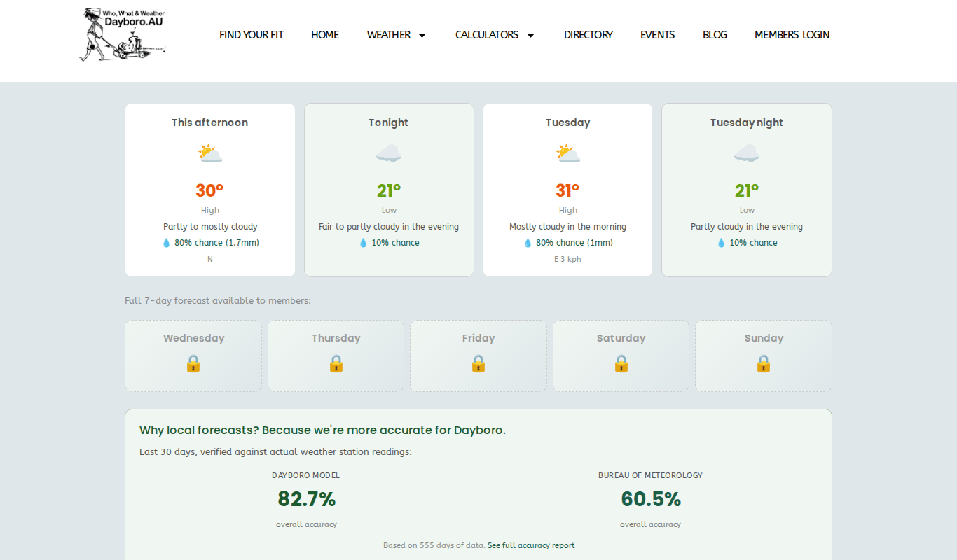Click the raindrop icon in Tuesday card

click(x=528, y=243)
